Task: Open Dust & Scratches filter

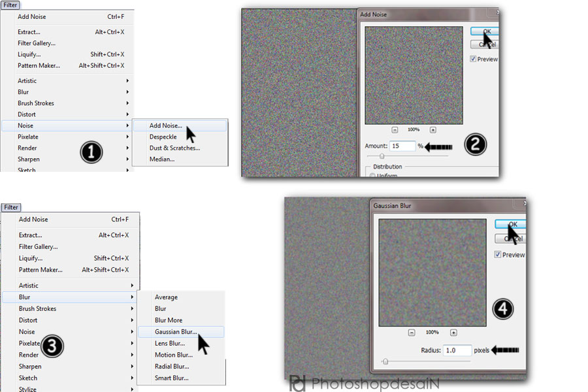Action: (x=174, y=148)
